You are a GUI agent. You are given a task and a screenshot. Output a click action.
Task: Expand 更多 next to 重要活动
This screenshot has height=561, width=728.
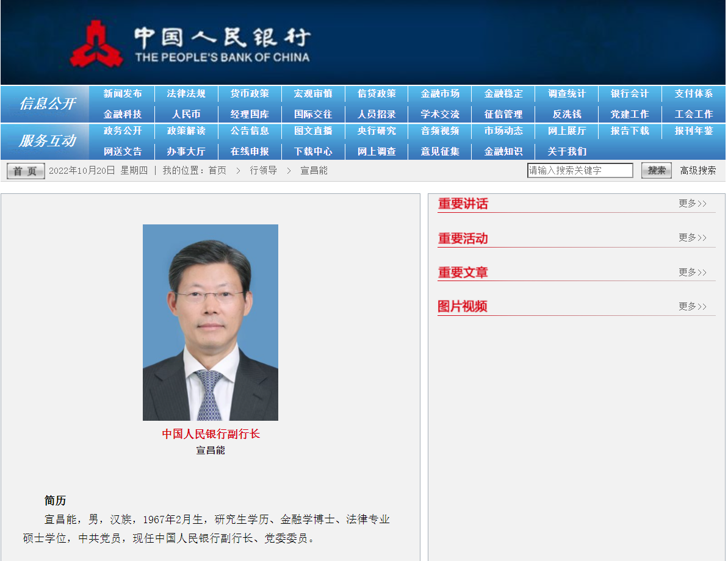(692, 238)
